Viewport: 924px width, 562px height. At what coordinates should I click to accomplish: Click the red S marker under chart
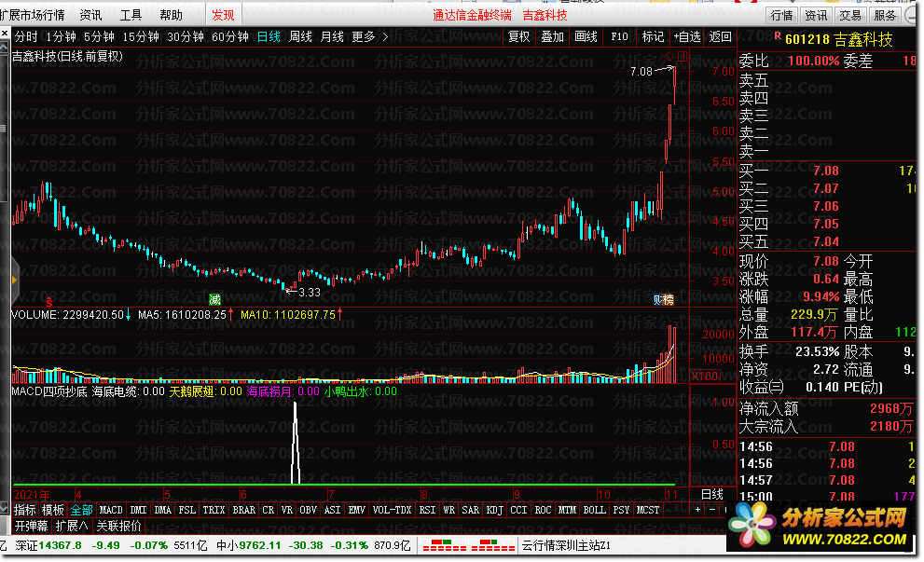point(48,302)
